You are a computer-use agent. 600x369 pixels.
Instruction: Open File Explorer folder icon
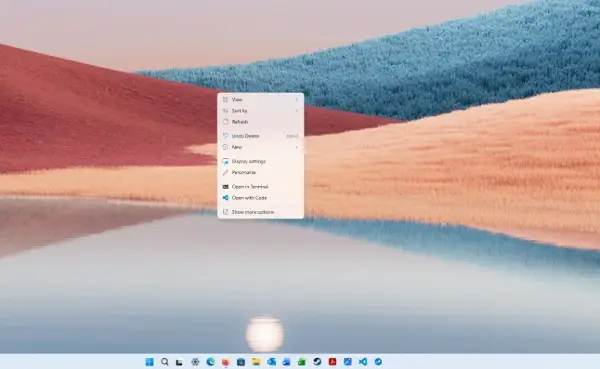256,362
